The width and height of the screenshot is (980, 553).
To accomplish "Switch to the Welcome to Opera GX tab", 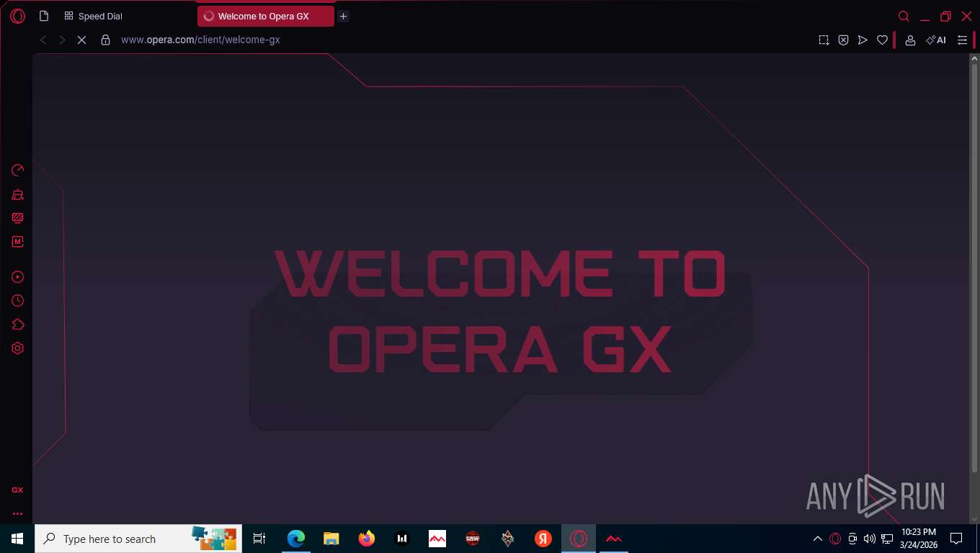I will (265, 16).
